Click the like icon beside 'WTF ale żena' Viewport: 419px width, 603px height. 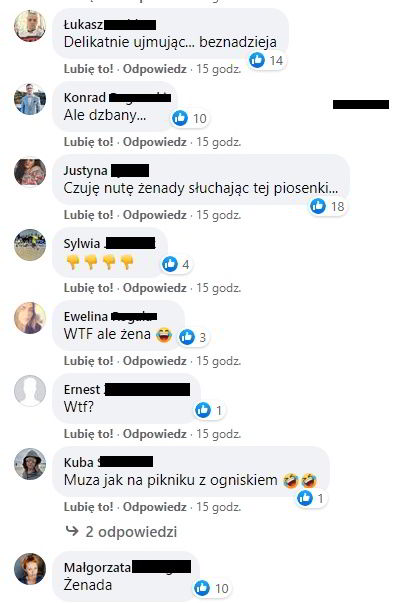187,337
